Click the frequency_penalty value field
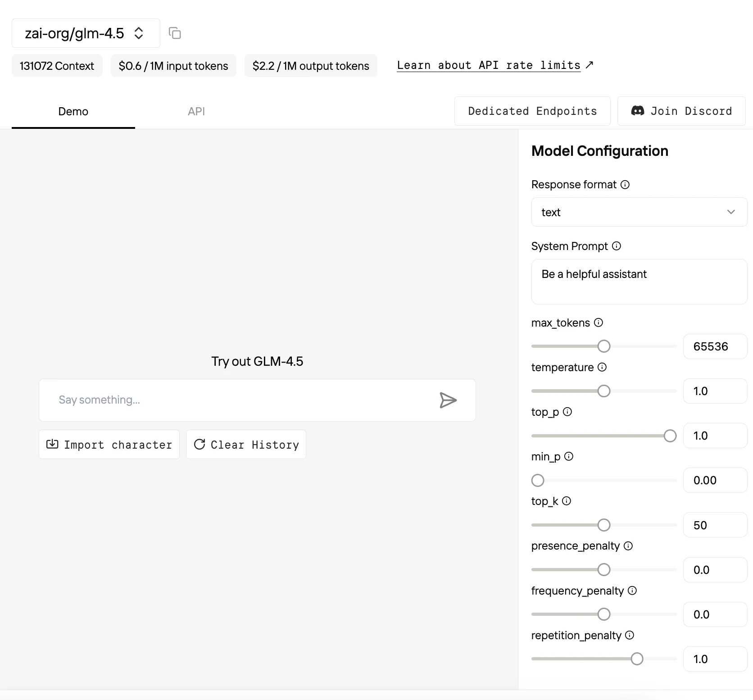 pyautogui.click(x=715, y=614)
